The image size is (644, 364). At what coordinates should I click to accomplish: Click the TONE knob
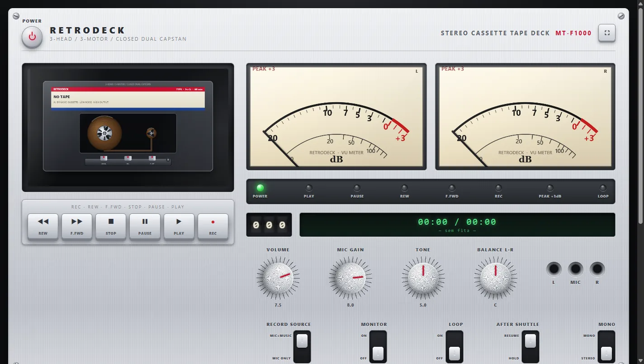point(423,278)
